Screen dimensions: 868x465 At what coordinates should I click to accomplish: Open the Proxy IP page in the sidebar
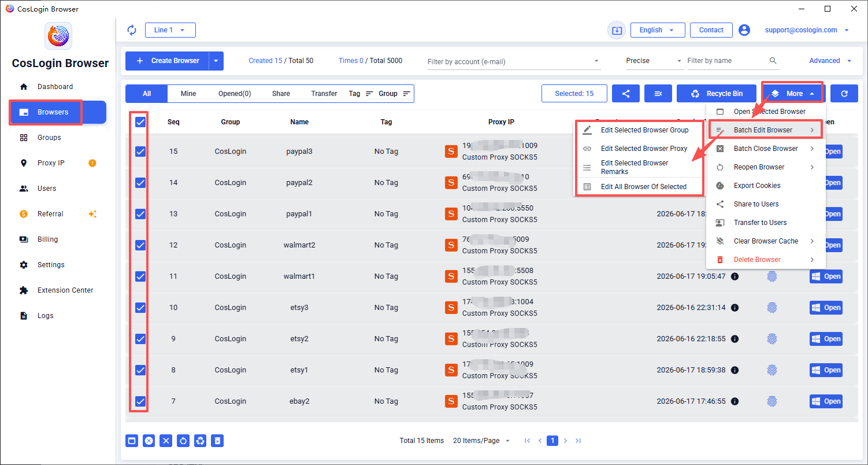click(57, 163)
